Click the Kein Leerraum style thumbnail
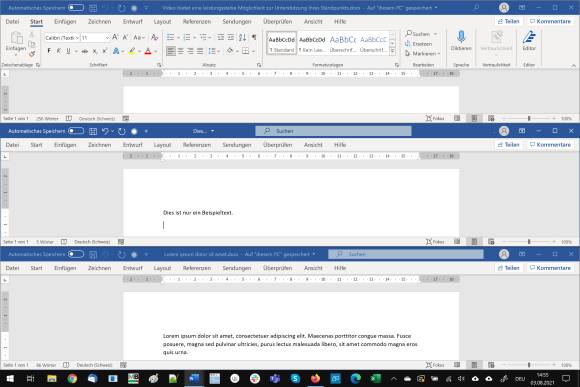The height and width of the screenshot is (387, 580). (x=312, y=43)
